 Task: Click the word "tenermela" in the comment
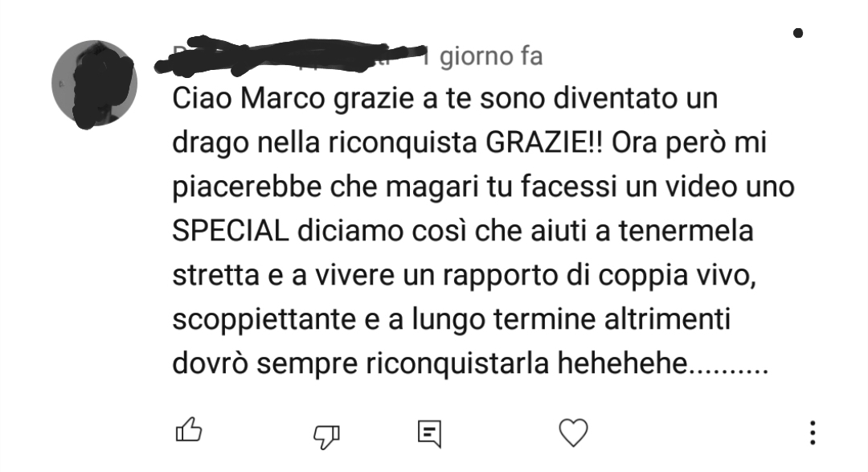coord(686,231)
